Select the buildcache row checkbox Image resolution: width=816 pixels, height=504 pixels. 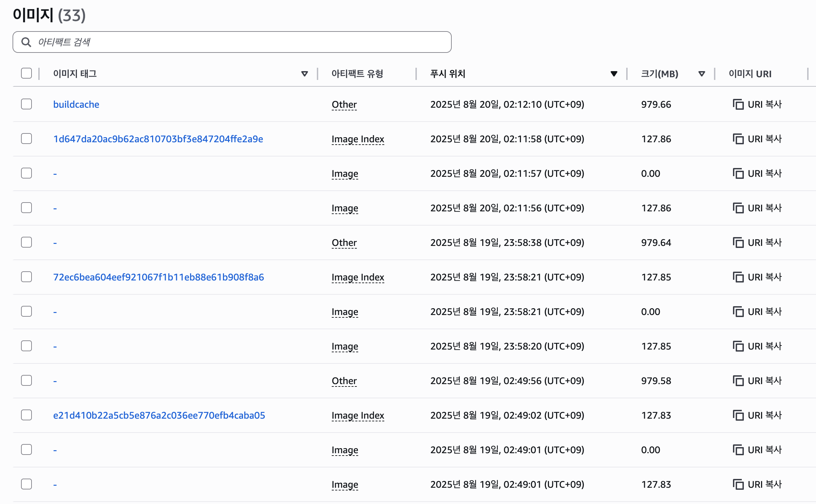pyautogui.click(x=26, y=104)
